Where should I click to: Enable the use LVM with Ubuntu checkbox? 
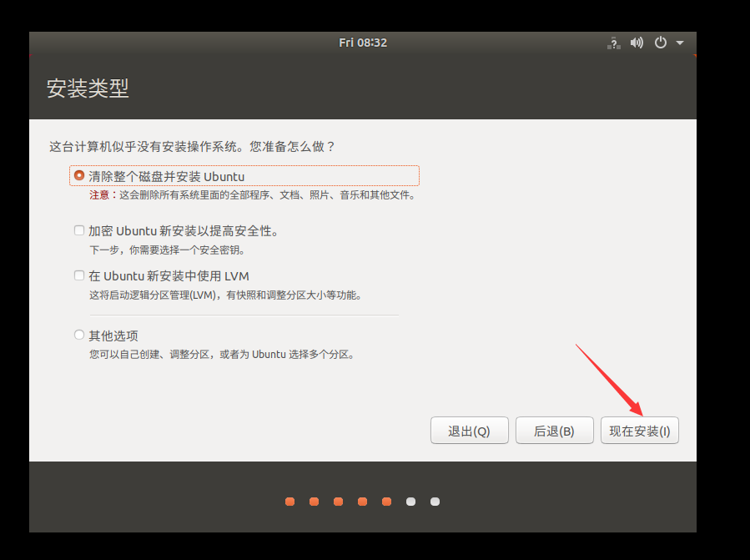pos(79,275)
